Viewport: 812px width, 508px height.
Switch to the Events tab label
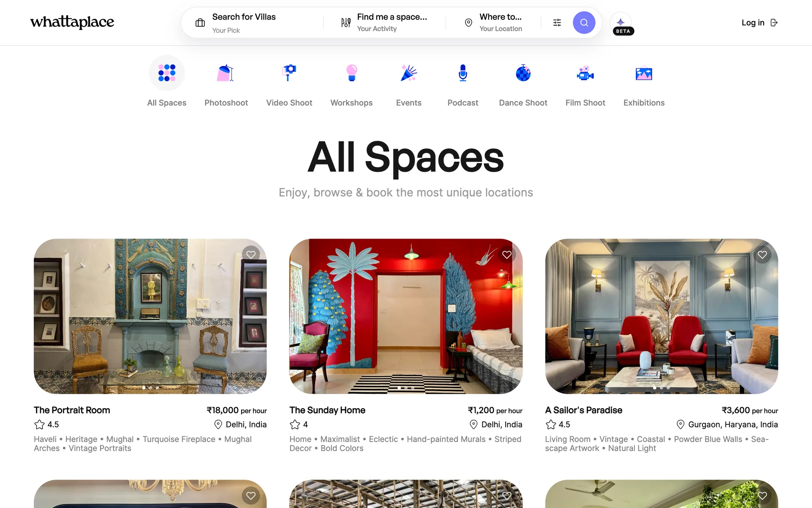409,103
